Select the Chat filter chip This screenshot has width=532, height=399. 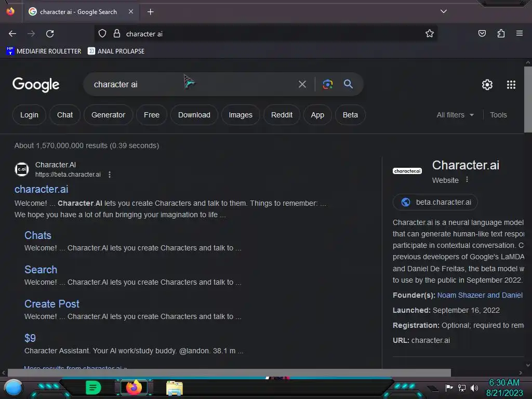tap(65, 115)
